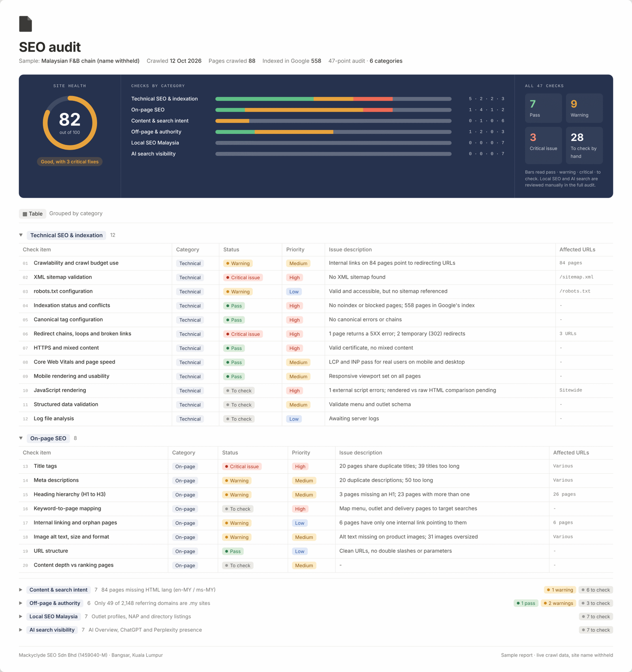This screenshot has width=632, height=672.
Task: Click the Local SEO Malaysia category bar
Action: coord(333,143)
